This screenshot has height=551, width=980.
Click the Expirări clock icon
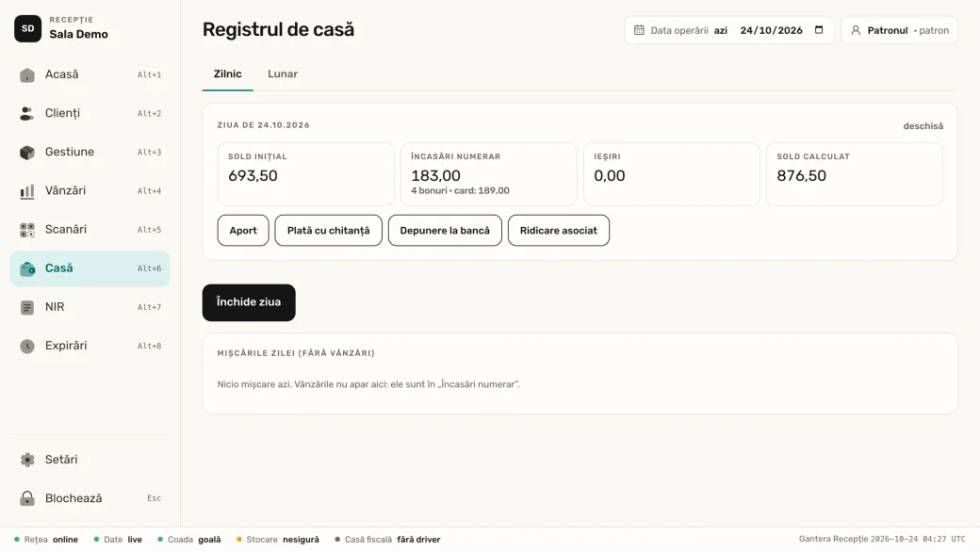pyautogui.click(x=27, y=346)
